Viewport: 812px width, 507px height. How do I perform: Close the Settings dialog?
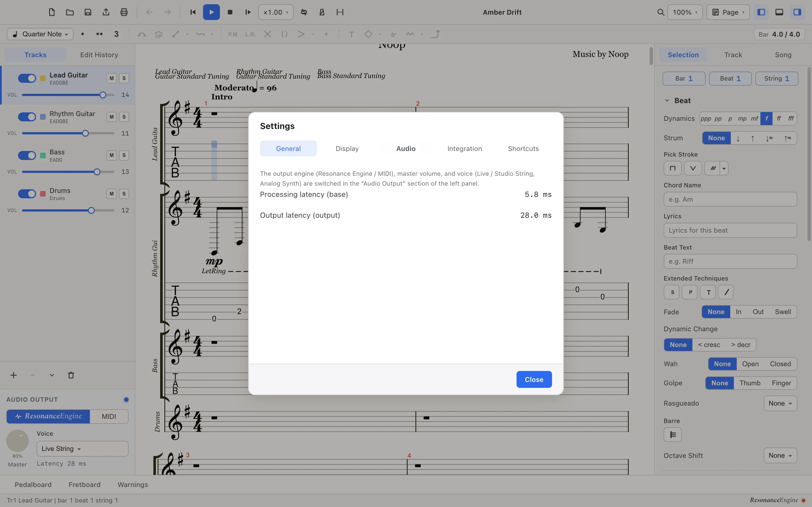click(x=534, y=379)
